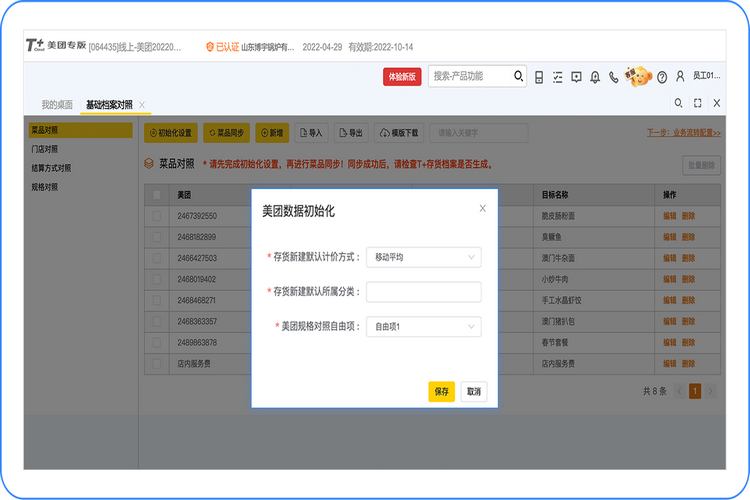Viewport: 750px width, 500px height.
Task: Click 编辑 for 小炒牛肉 row
Action: (670, 279)
